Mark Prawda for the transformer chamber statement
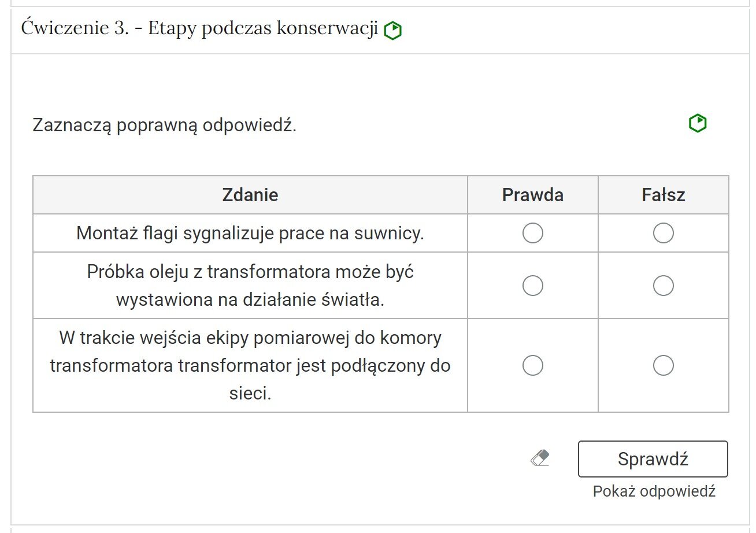Image resolution: width=756 pixels, height=533 pixels. pos(532,365)
